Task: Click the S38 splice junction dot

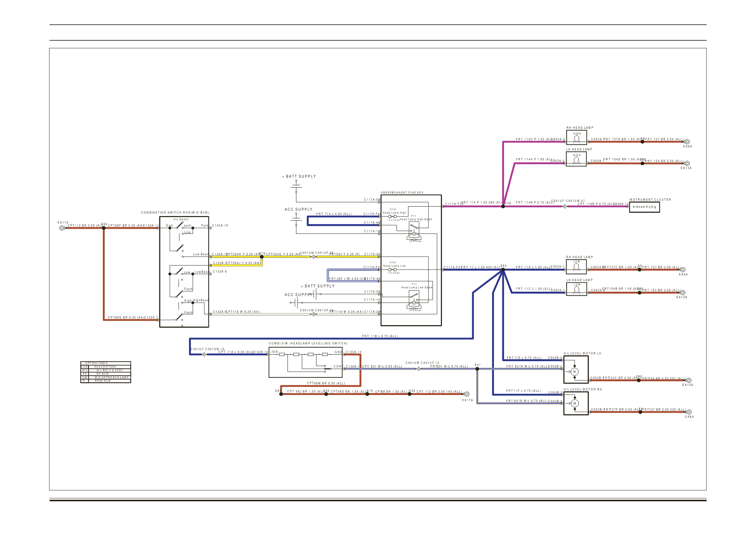Action: [503, 206]
